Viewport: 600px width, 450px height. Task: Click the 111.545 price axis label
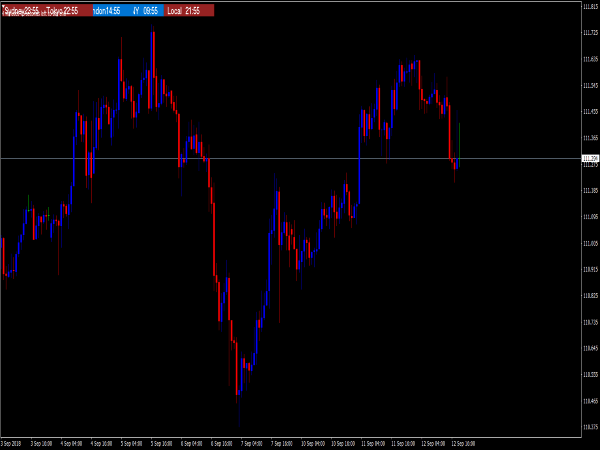(590, 85)
